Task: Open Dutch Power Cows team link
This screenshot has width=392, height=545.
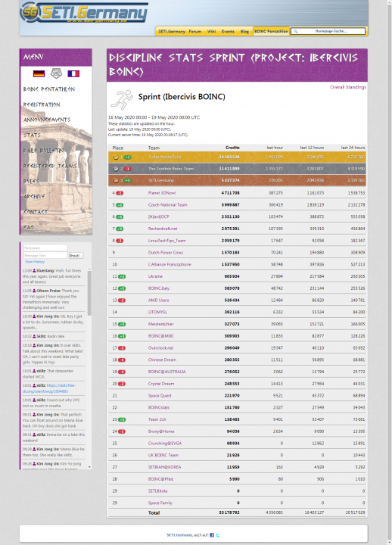Action: click(x=166, y=253)
